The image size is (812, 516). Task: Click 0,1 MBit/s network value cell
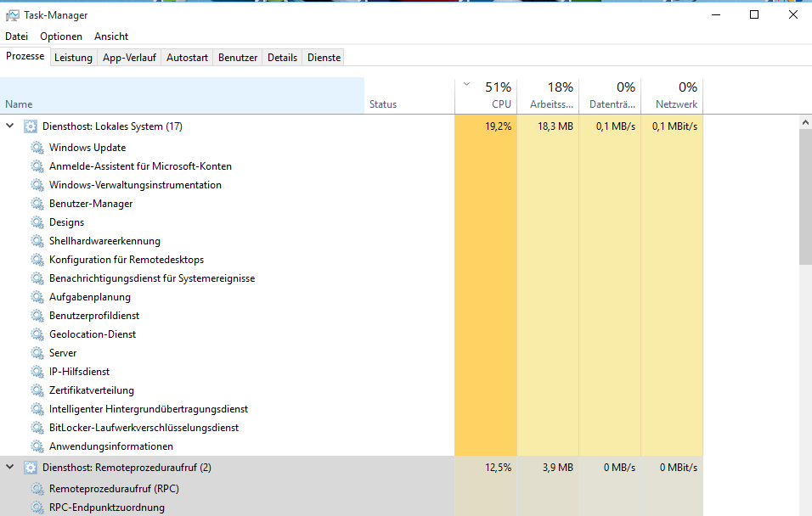point(672,126)
